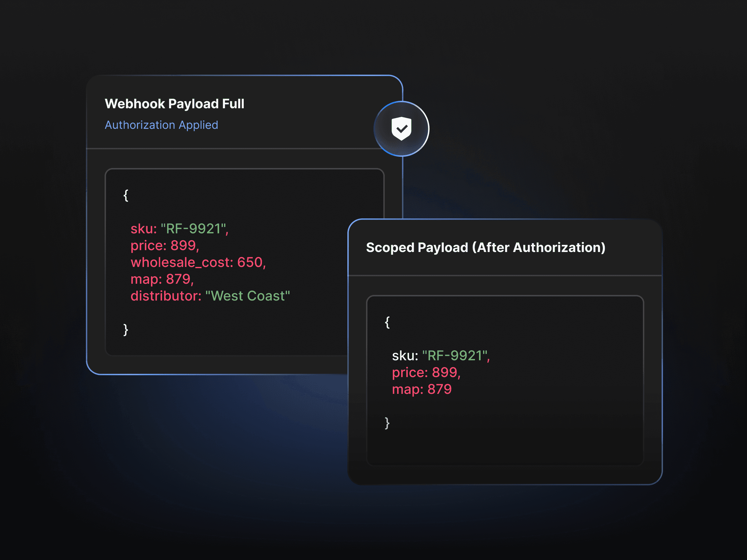The width and height of the screenshot is (747, 560).
Task: Click opening brace in full payload code
Action: [x=126, y=195]
